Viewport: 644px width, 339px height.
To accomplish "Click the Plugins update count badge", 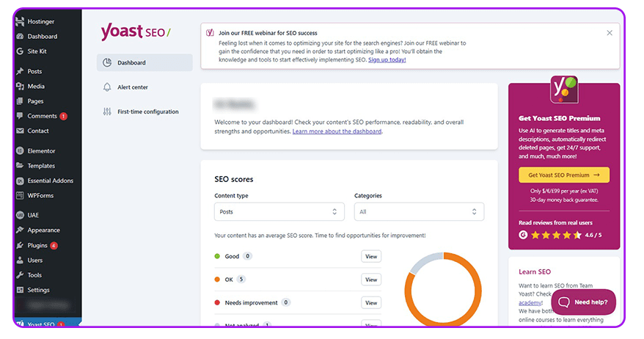I will (x=54, y=246).
